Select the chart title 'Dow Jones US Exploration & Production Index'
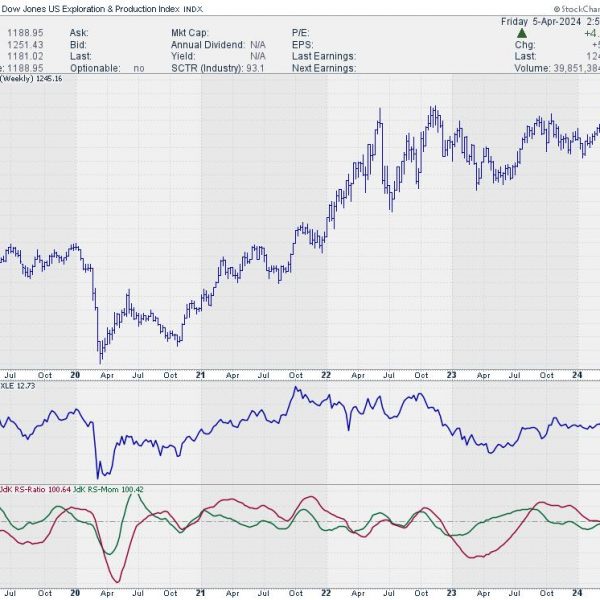This screenshot has height=600, width=600. pyautogui.click(x=90, y=9)
